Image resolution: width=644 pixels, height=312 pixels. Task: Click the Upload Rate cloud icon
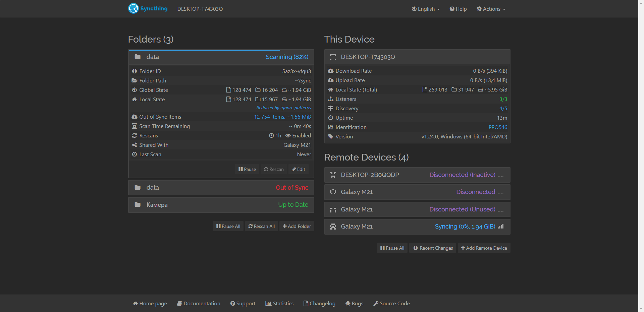click(331, 80)
